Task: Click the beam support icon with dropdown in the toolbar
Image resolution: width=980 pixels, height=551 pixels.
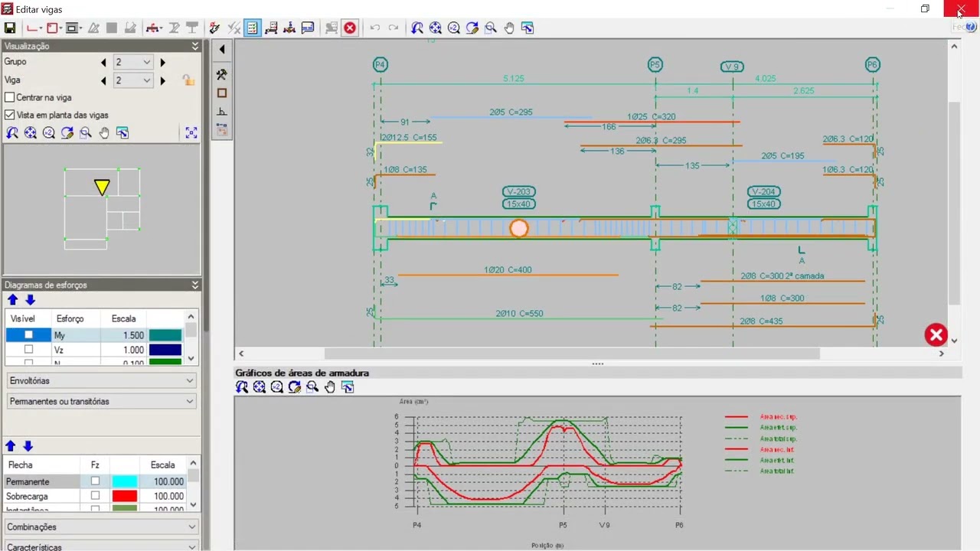Action: 154,28
